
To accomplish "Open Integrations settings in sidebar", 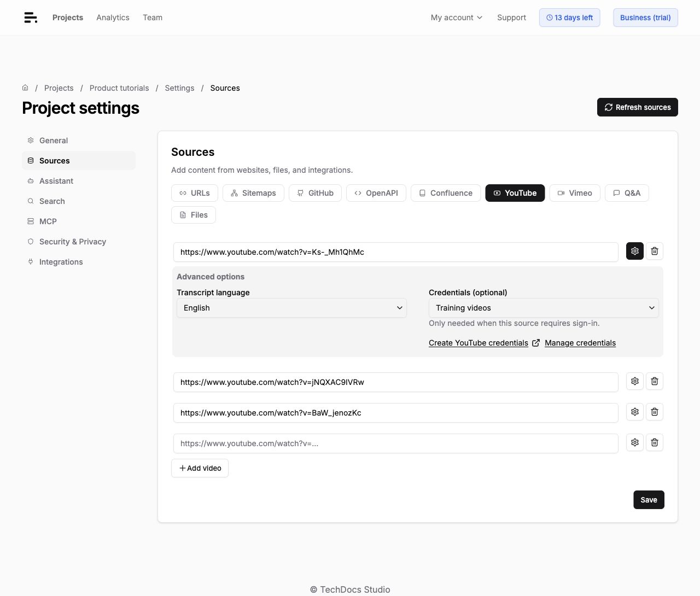I will [x=79, y=262].
